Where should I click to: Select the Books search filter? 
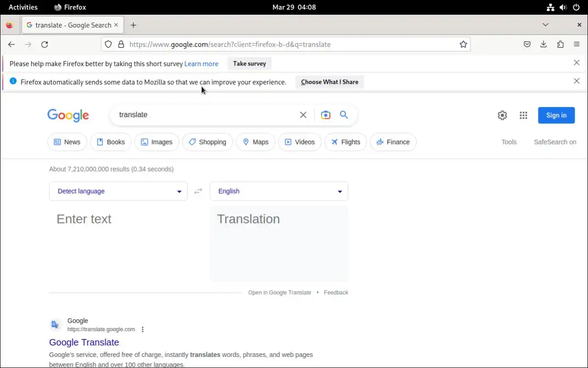tap(111, 142)
